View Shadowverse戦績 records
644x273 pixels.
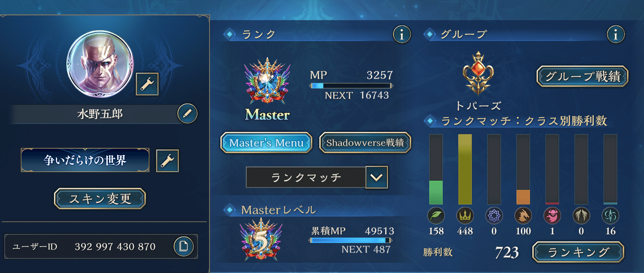[x=365, y=143]
